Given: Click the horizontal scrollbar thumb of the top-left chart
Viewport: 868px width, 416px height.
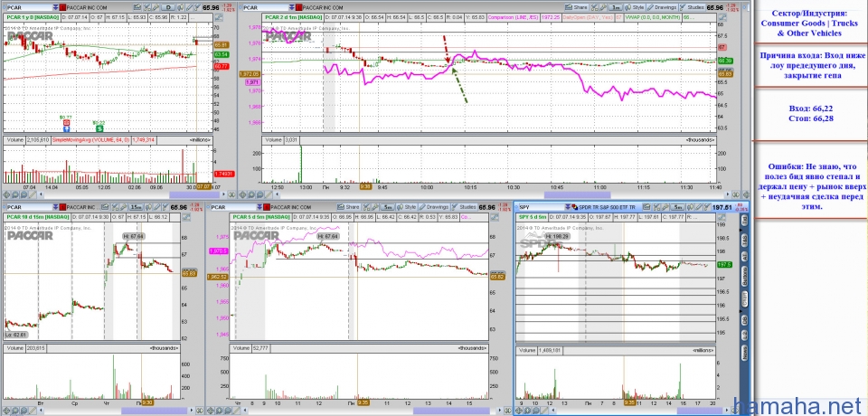Looking at the screenshot, I should coord(194,194).
